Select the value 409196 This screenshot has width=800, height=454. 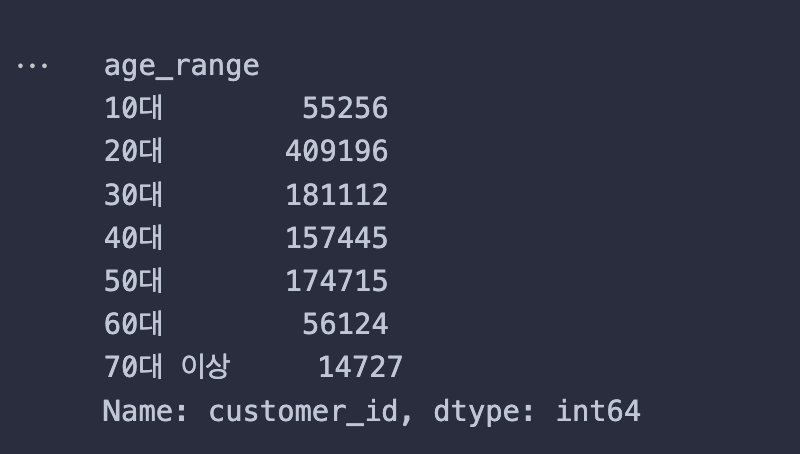(x=337, y=152)
